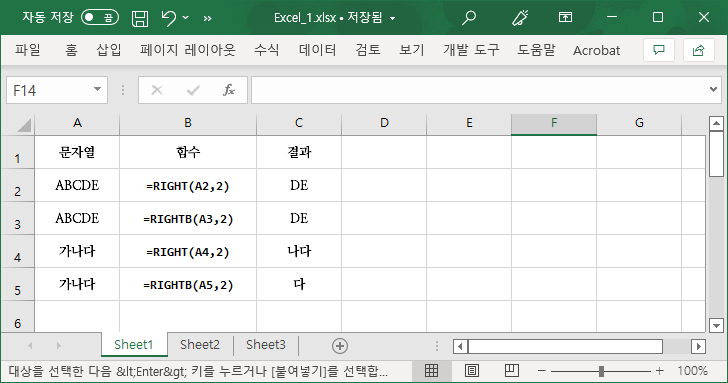This screenshot has height=383, width=728.
Task: Click vertical scrollbar up arrow
Action: click(x=716, y=123)
